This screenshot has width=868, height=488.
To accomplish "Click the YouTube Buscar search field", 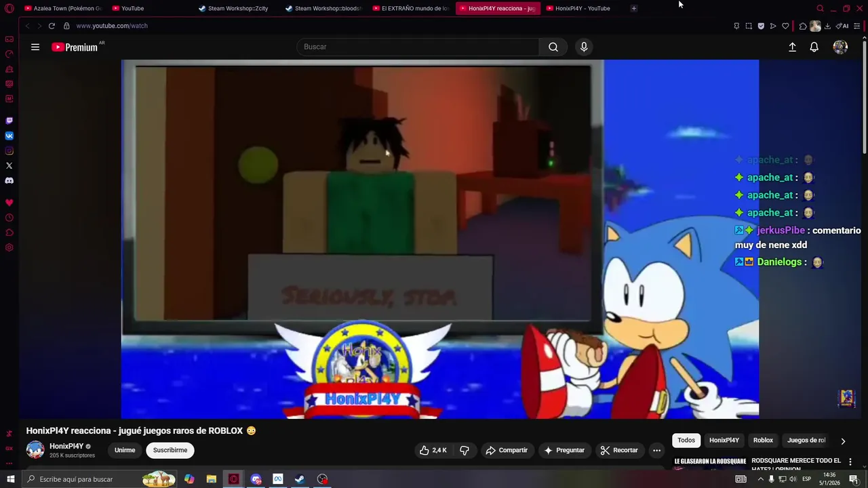I will (418, 47).
